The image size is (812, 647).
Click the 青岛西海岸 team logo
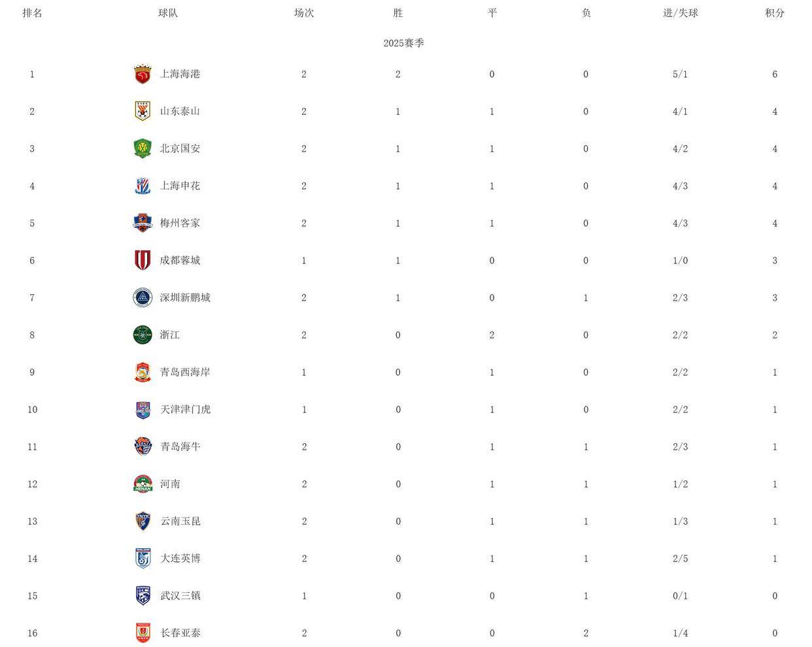(x=143, y=372)
